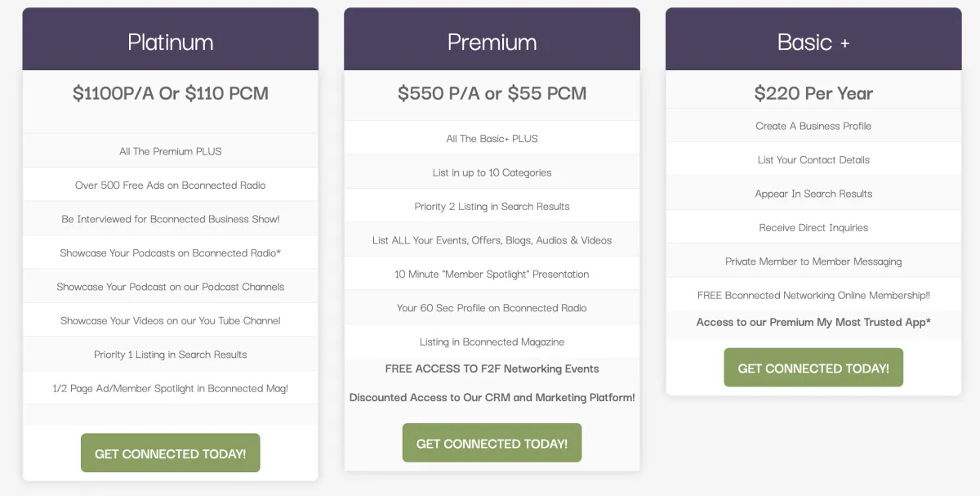Click Basic+ plan's Get Connected Today button

[813, 368]
